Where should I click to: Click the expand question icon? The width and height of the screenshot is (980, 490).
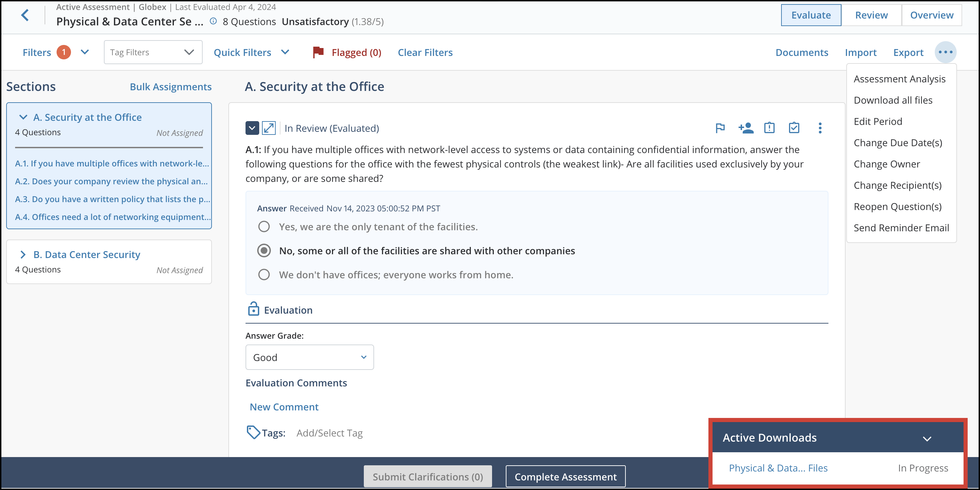(268, 128)
